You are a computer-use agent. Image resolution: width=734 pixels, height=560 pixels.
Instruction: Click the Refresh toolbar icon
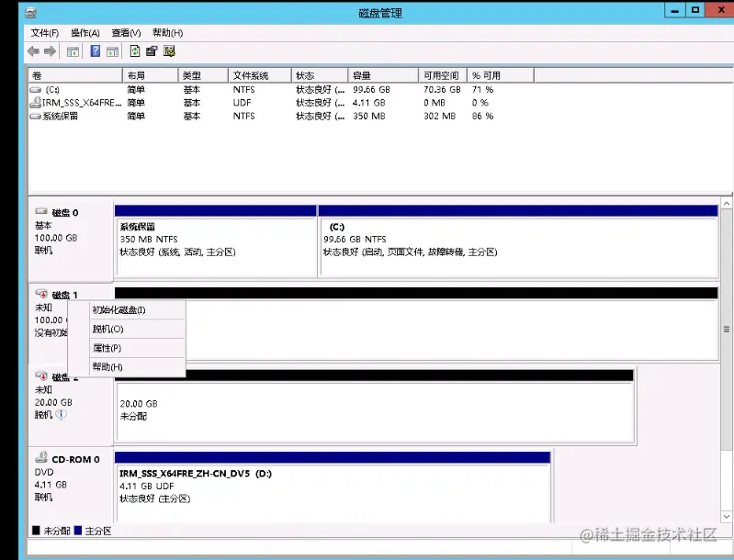(135, 51)
